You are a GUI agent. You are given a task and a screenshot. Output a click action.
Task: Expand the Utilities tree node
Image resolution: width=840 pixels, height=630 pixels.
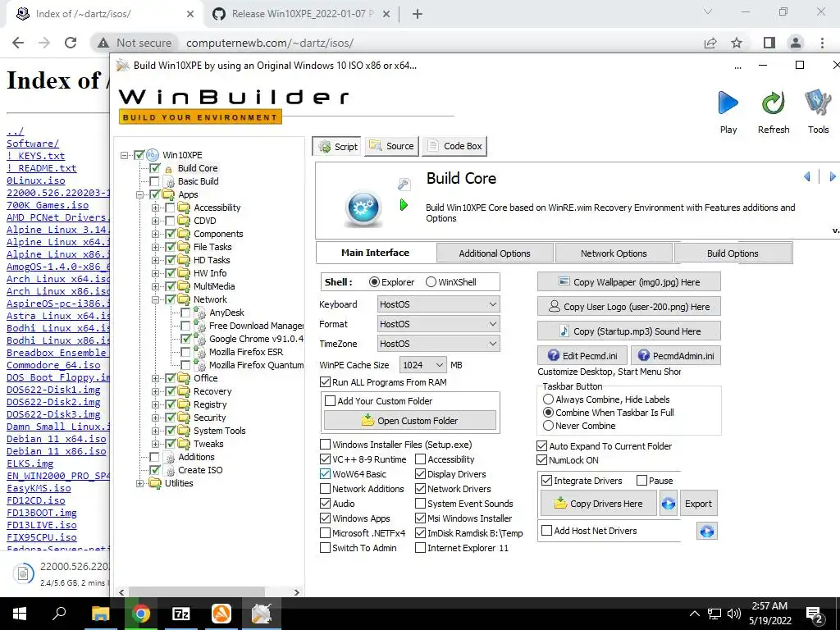(x=139, y=483)
